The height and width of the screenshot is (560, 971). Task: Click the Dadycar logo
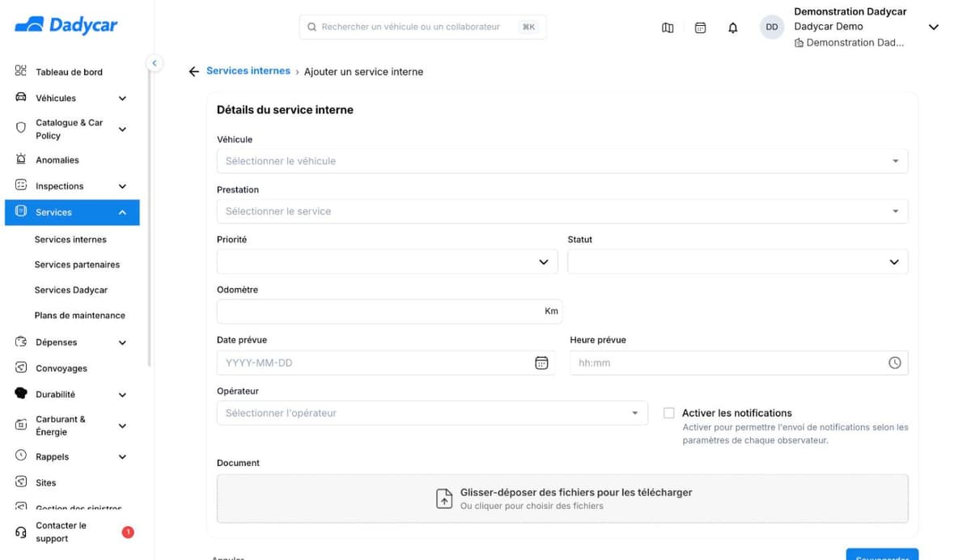pyautogui.click(x=66, y=25)
